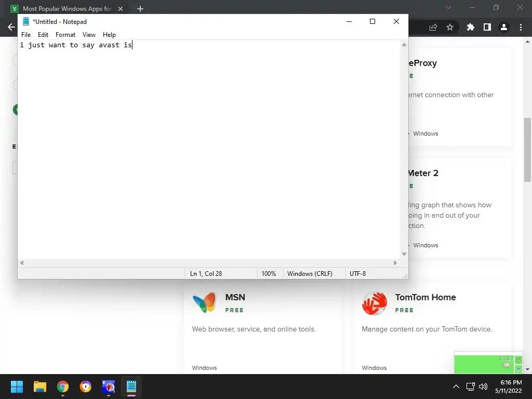The image size is (532, 399).
Task: Click Notepad horizontal scrollbar left arrow
Action: 22,262
